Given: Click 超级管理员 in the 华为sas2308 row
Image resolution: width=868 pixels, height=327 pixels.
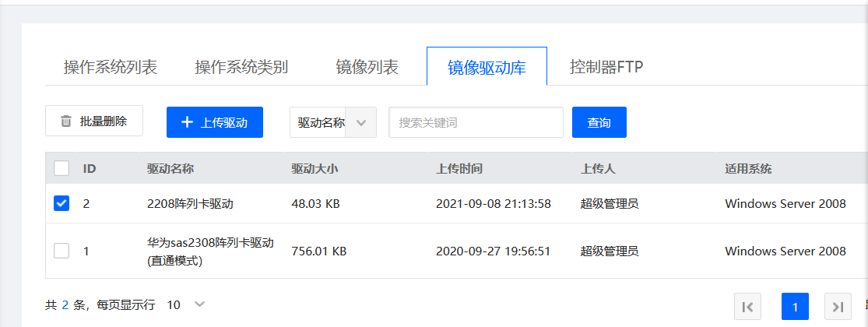Looking at the screenshot, I should 610,251.
